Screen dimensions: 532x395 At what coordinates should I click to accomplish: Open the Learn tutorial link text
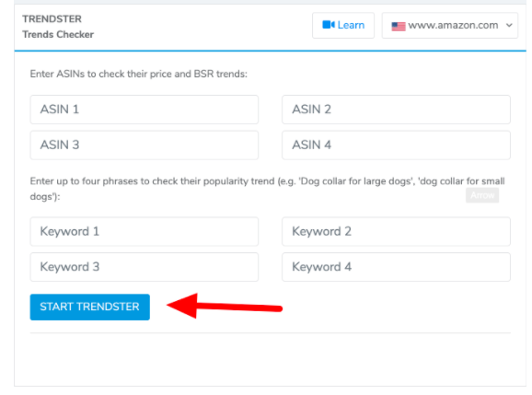click(351, 25)
